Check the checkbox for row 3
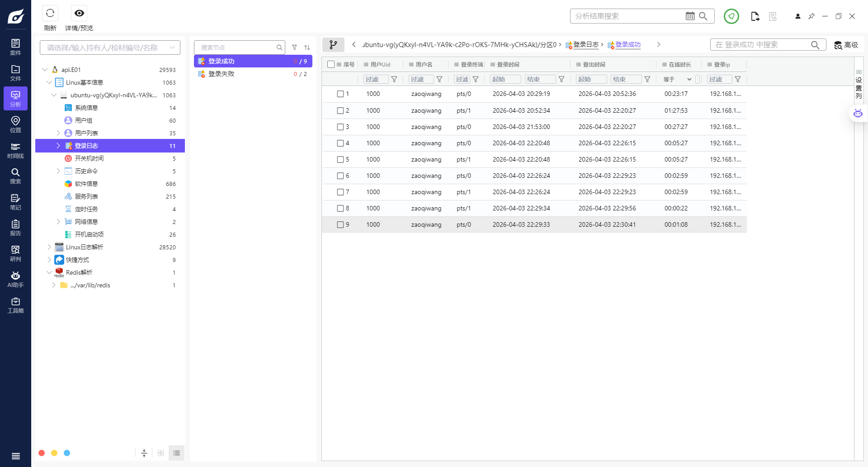Image resolution: width=868 pixels, height=467 pixels. [340, 127]
